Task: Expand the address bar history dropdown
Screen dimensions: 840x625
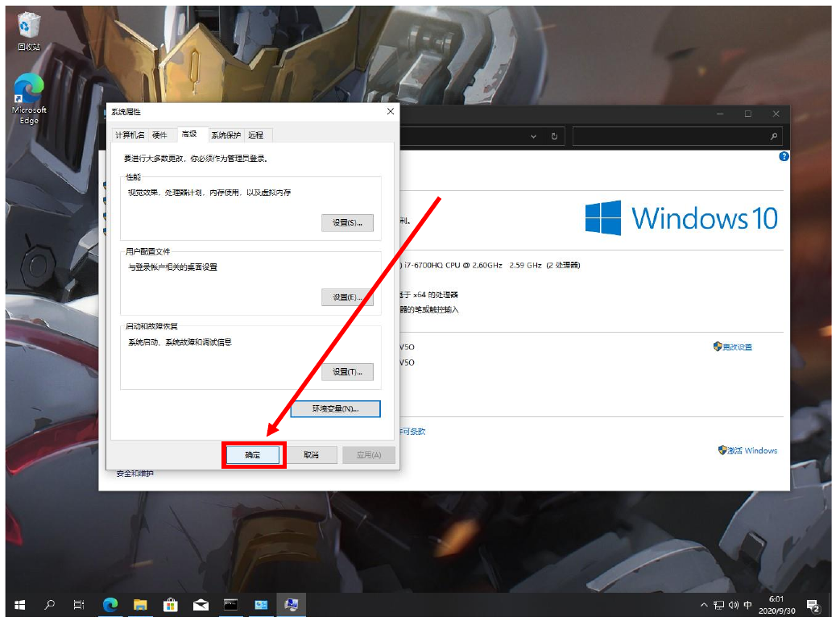Action: point(533,137)
